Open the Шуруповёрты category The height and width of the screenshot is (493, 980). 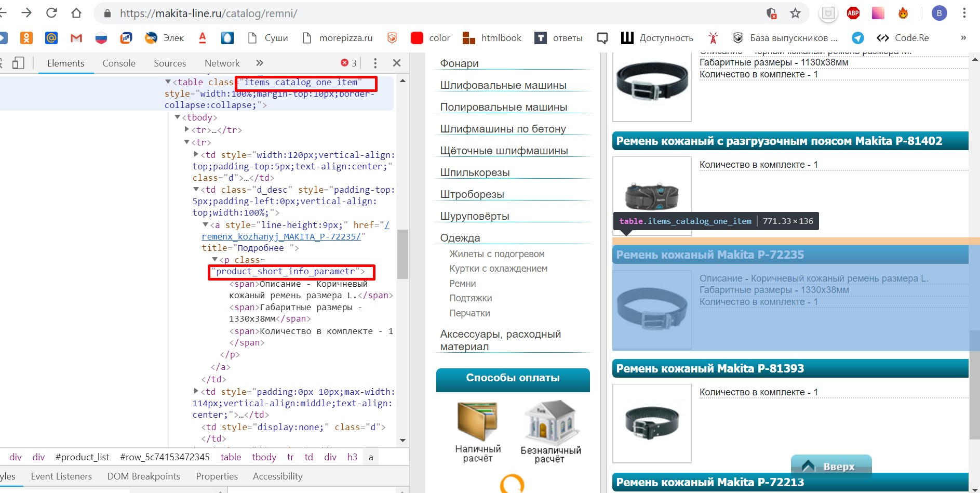click(x=475, y=216)
